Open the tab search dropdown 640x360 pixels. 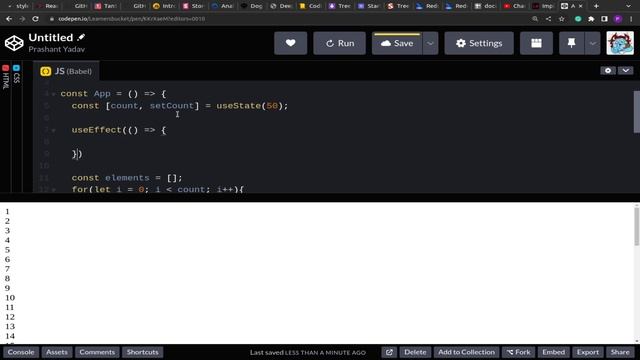pyautogui.click(x=628, y=6)
